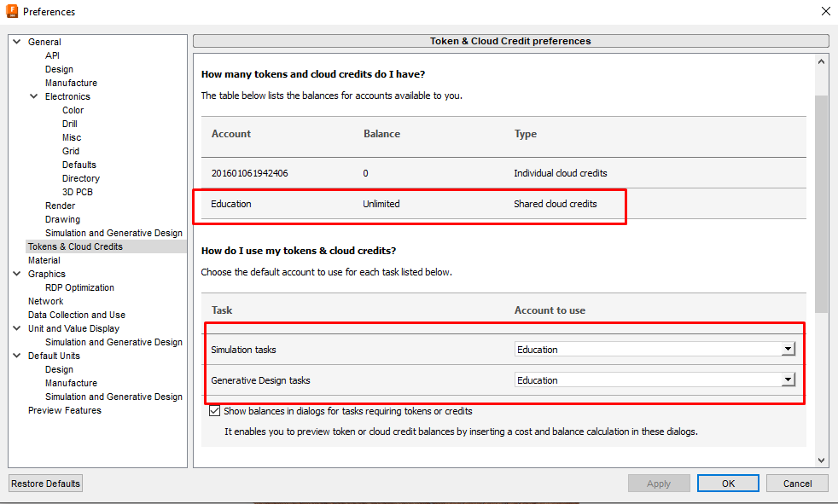Collapse the General tree section
838x504 pixels.
[x=15, y=41]
